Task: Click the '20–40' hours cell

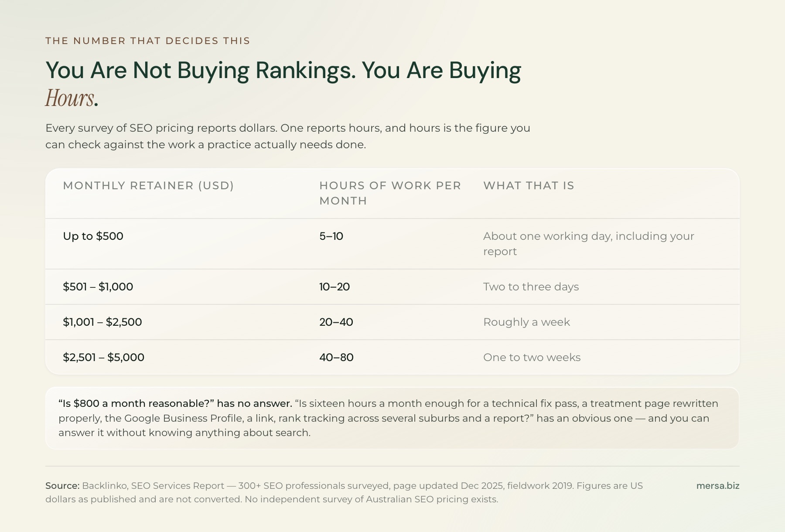Action: 336,322
